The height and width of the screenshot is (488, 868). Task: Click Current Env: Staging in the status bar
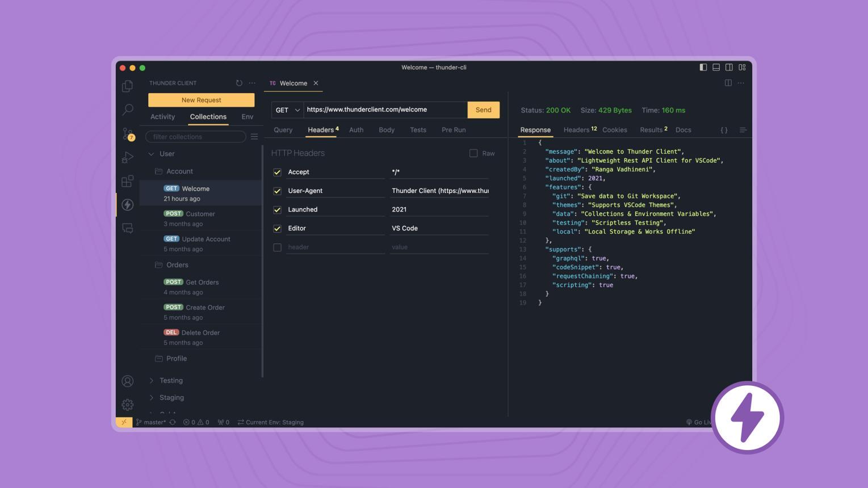pos(274,422)
